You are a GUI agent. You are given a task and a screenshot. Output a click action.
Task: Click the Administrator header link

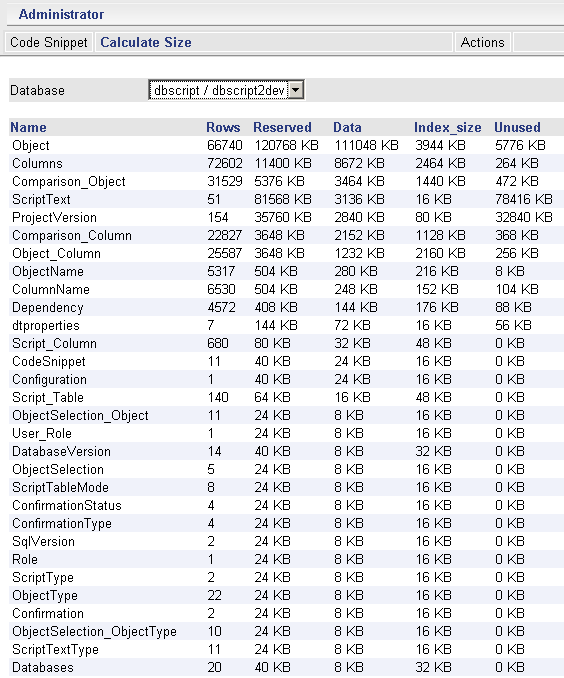61,14
